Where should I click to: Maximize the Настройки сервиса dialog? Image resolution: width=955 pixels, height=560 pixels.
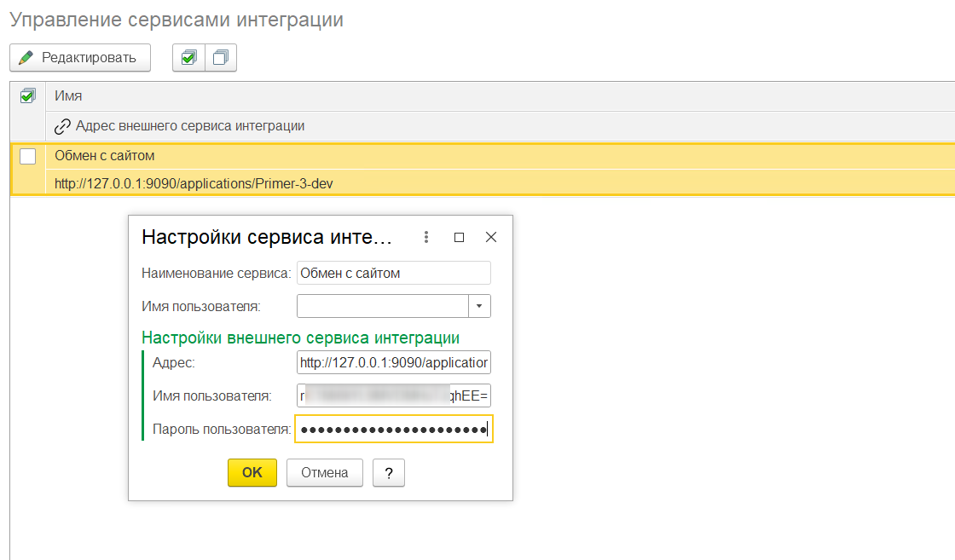pyautogui.click(x=459, y=238)
